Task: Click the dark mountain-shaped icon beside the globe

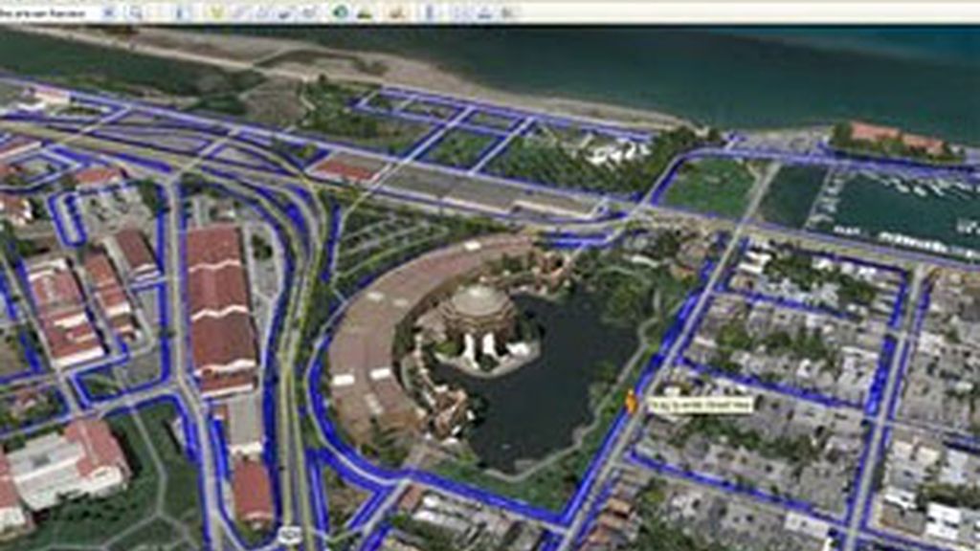Action: (364, 12)
